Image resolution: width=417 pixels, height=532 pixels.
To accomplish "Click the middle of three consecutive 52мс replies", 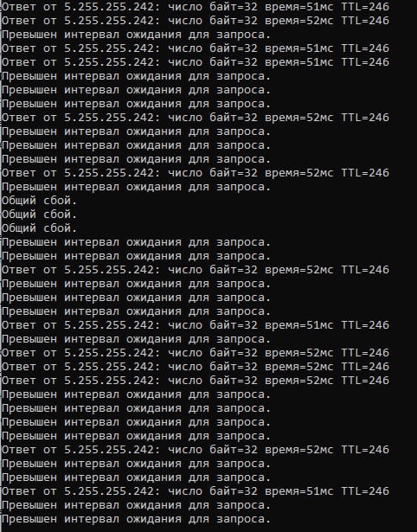I will [196, 367].
